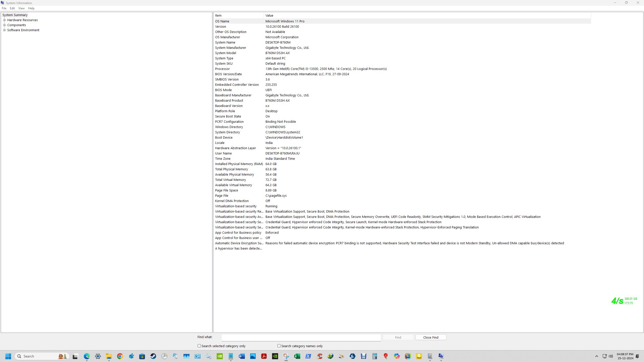Open the Microsoft Store taskbar icon

(142, 356)
